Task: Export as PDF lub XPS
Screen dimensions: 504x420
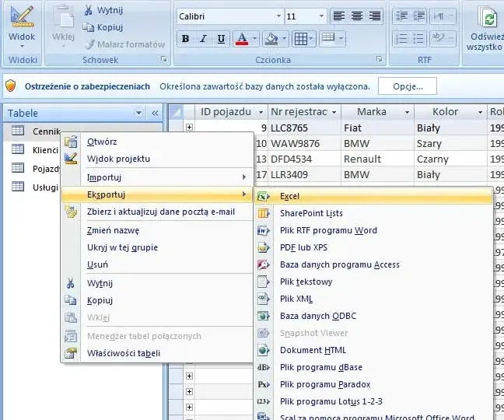Action: [373, 247]
